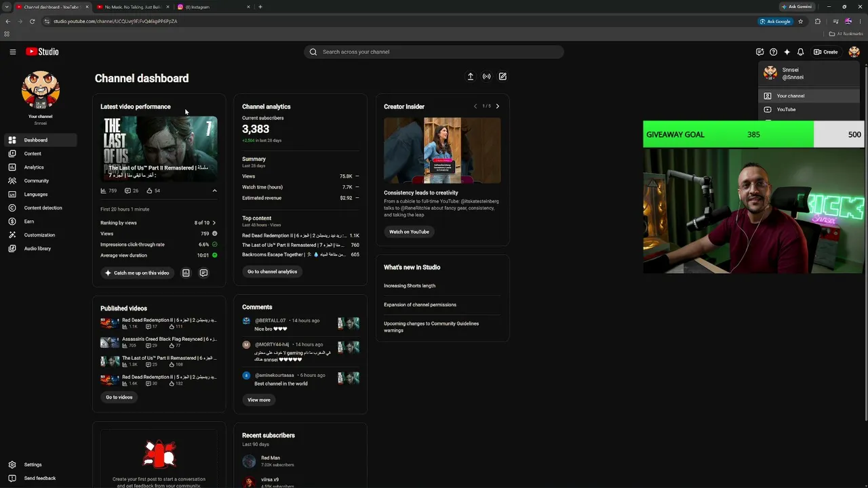
Task: Collapse latest video performance details chevron
Action: click(x=214, y=191)
